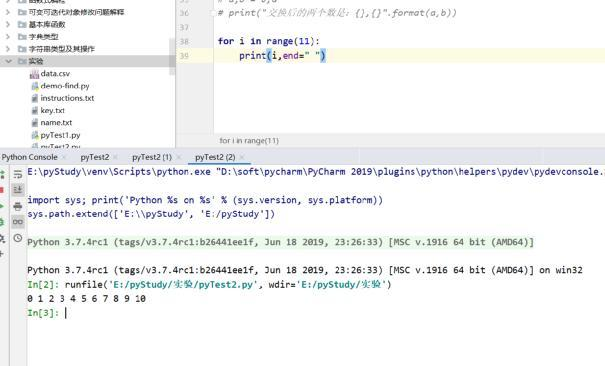605x366 pixels.
Task: Click the plus new console icon
Action: (2, 254)
